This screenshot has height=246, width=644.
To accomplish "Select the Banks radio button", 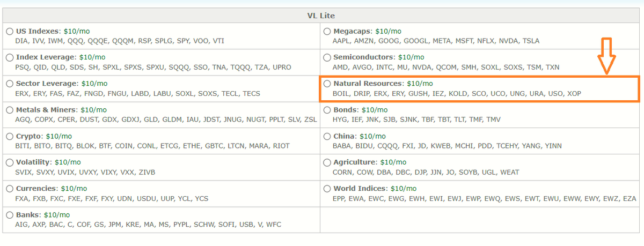I will pos(10,215).
